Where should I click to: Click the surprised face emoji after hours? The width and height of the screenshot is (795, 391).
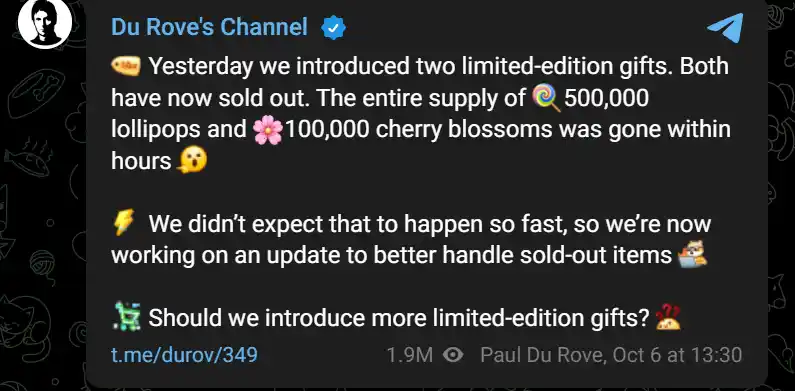pyautogui.click(x=192, y=161)
